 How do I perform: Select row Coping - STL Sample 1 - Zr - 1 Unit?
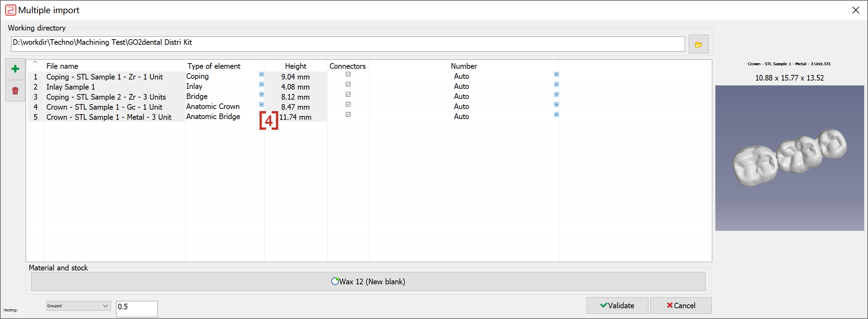[x=104, y=77]
